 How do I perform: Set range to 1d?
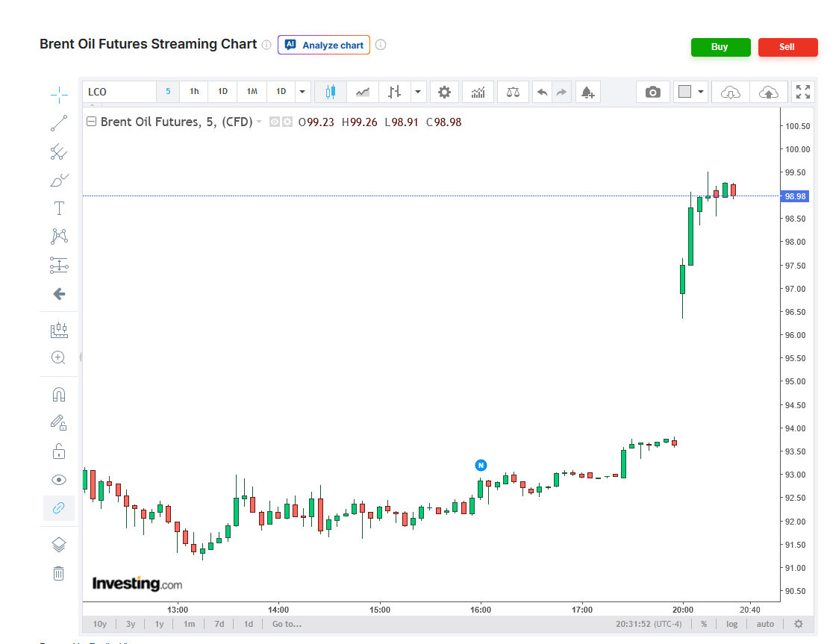point(249,624)
